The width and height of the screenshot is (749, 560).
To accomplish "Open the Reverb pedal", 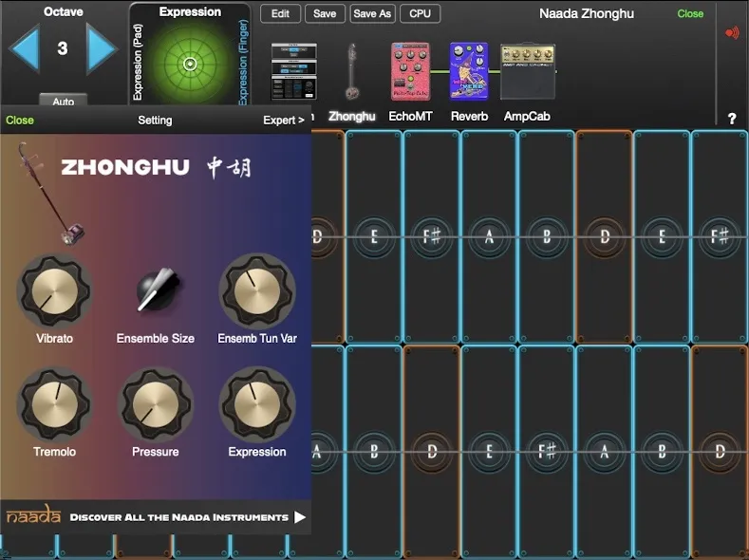I will click(469, 71).
